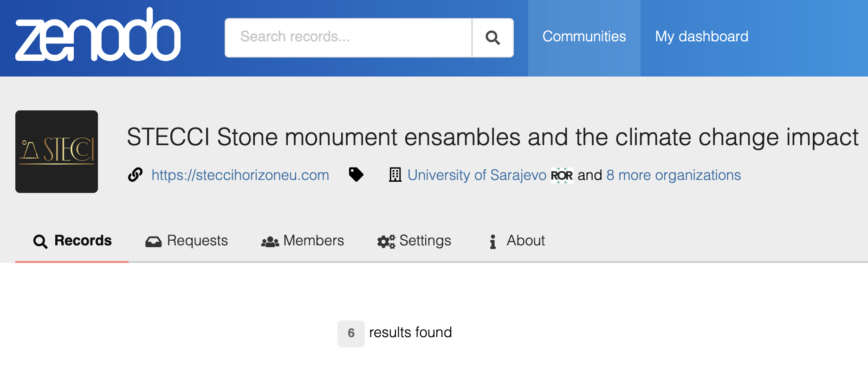
Task: Click the gears icon on the Settings tab
Action: 386,242
